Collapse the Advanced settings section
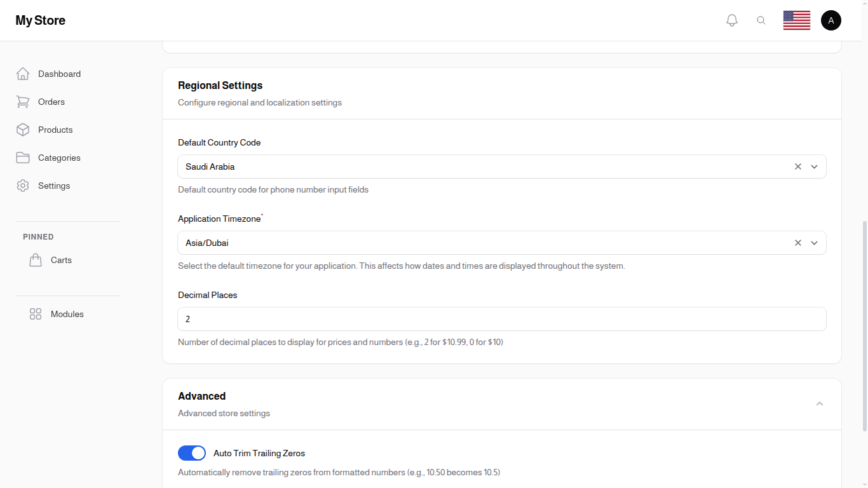 819,403
